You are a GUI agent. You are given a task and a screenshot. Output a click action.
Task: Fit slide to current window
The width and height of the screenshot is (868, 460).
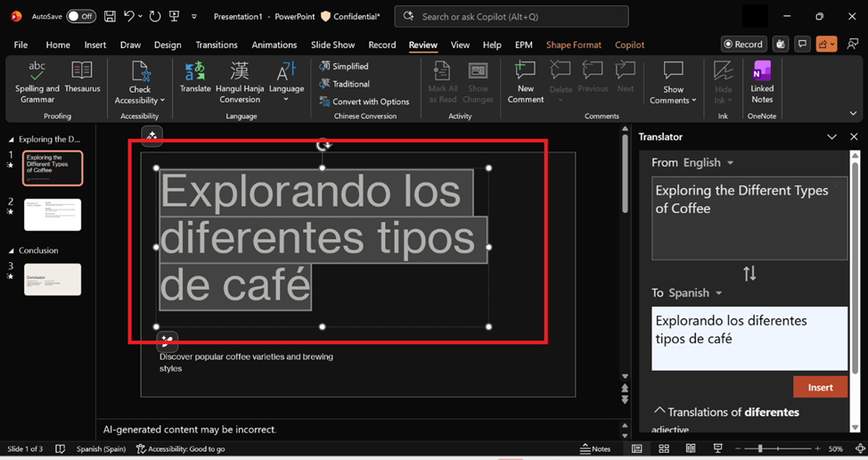(860, 449)
